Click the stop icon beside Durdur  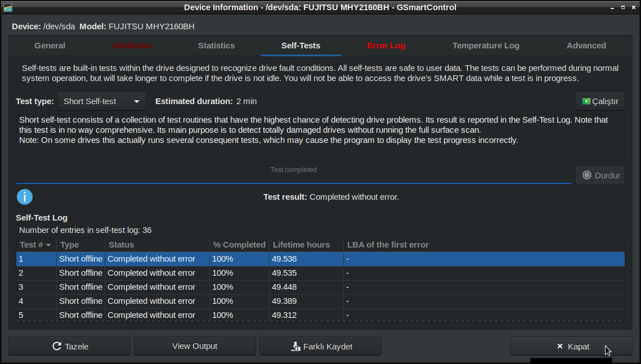(586, 176)
